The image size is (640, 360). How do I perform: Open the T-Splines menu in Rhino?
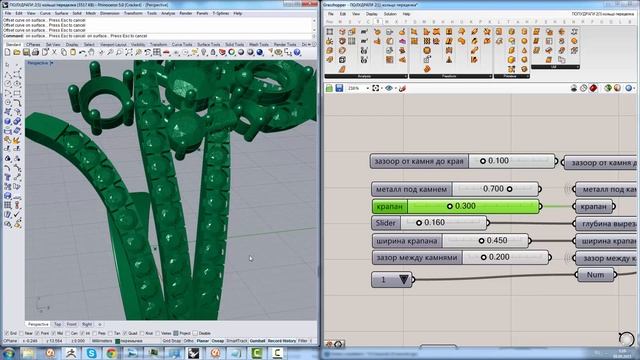click(221, 13)
